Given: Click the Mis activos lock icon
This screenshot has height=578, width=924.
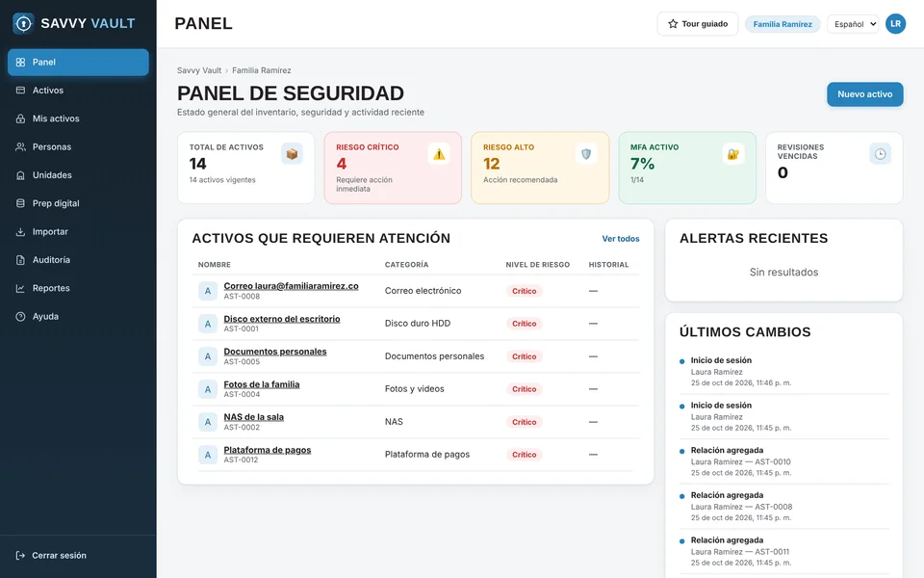Looking at the screenshot, I should pos(20,118).
